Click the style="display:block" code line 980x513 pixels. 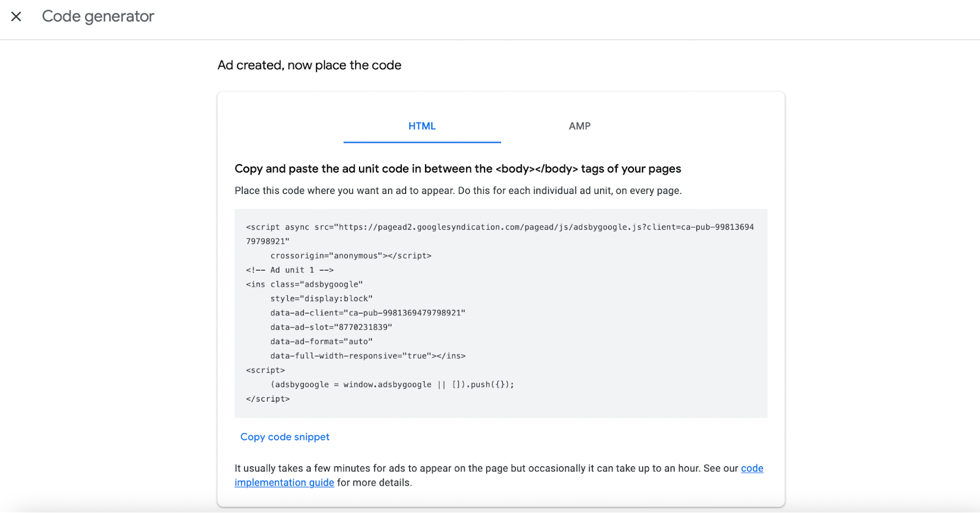pos(321,299)
